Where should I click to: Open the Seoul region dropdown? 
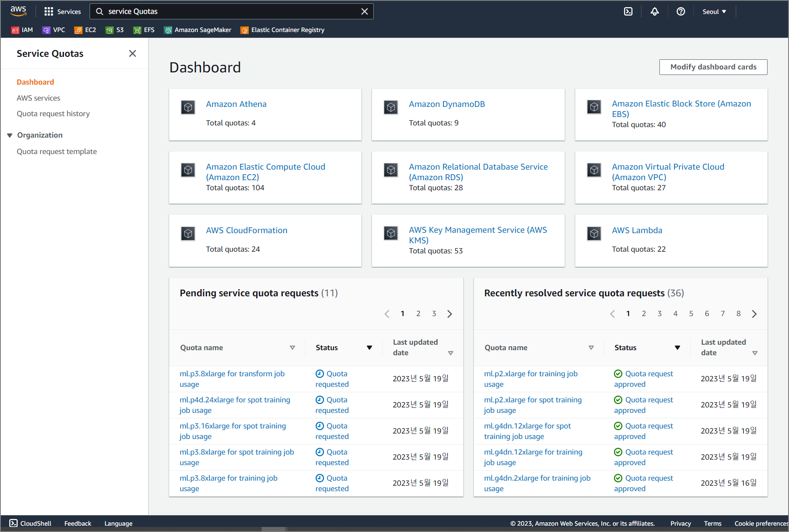714,12
